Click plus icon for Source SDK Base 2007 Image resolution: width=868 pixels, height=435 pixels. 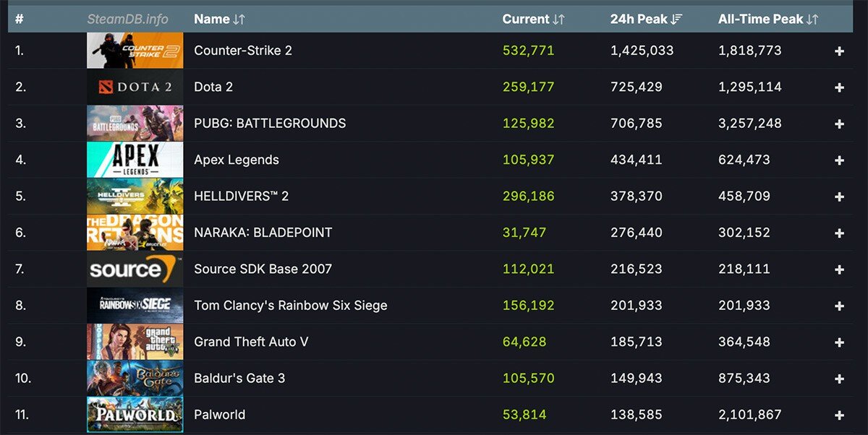[x=839, y=270]
